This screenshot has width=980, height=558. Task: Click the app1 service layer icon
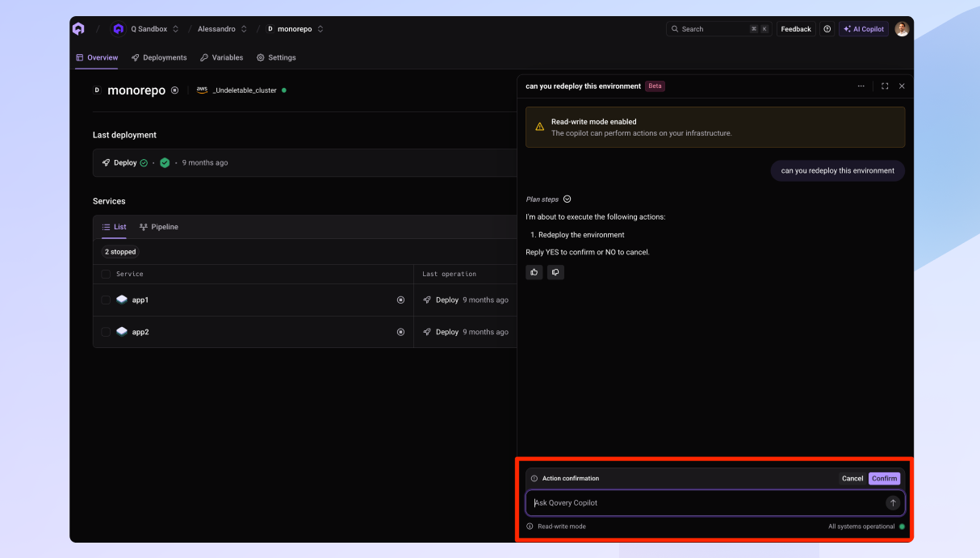click(122, 300)
